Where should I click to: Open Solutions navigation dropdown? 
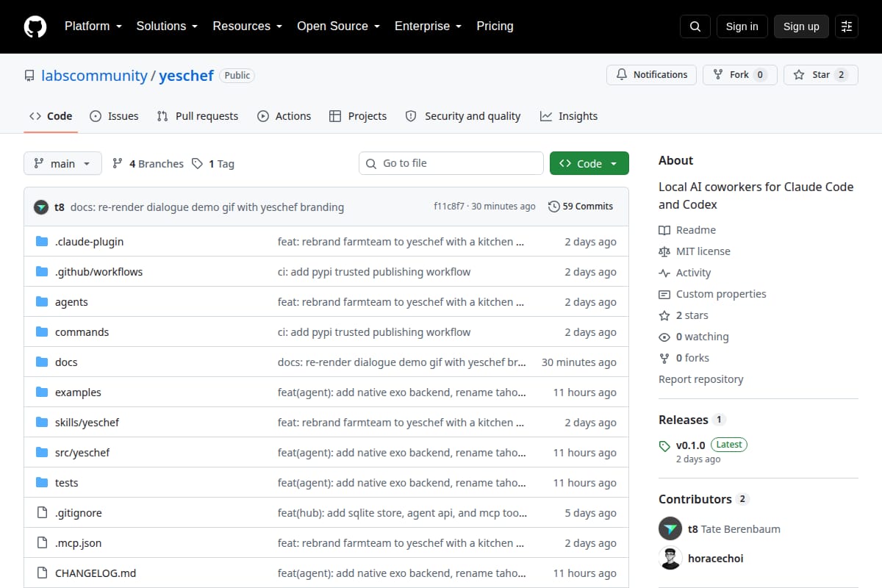(x=167, y=26)
